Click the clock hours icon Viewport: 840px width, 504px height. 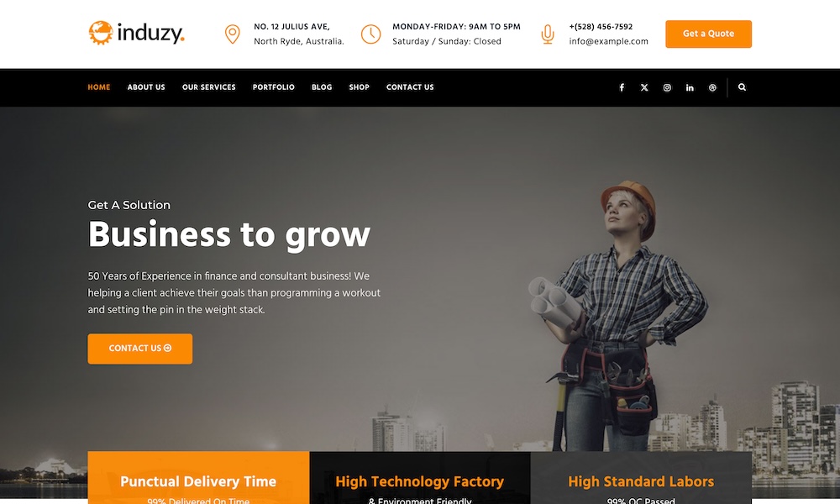tap(370, 34)
